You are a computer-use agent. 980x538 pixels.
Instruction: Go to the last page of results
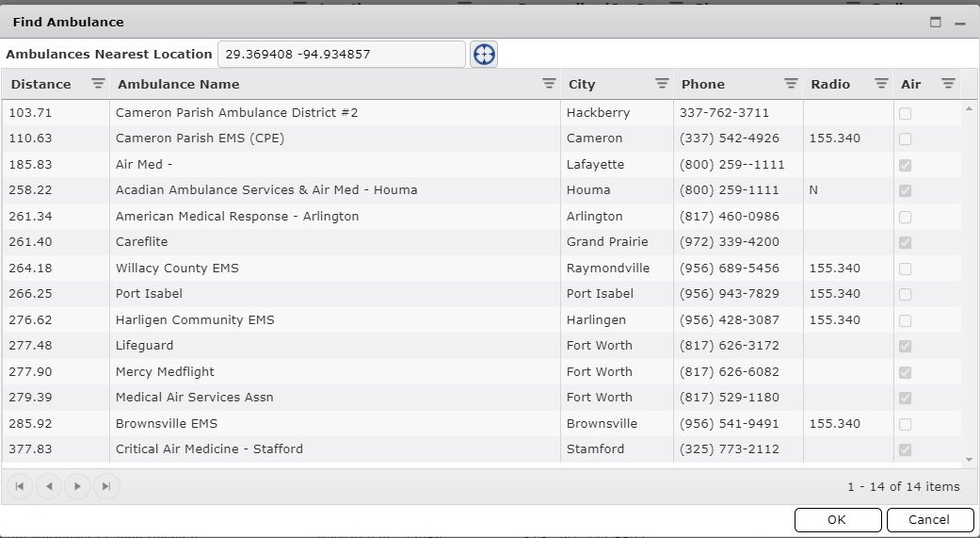[106, 486]
